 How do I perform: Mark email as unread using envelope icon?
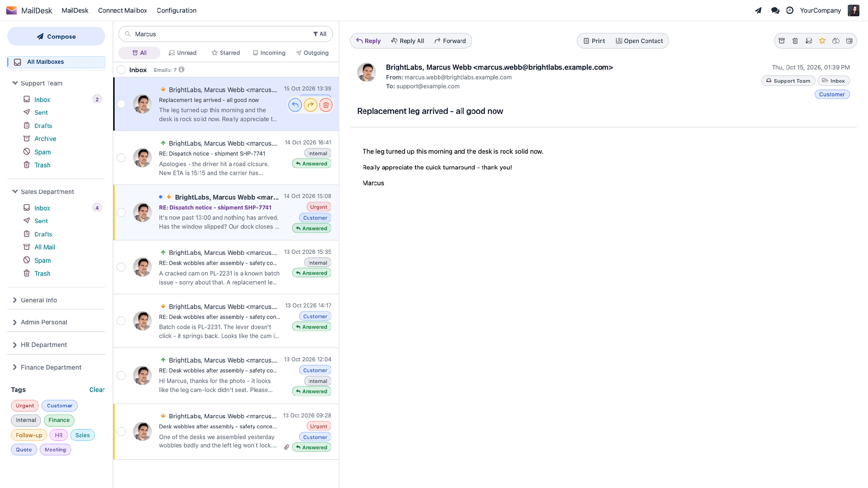[x=809, y=41]
